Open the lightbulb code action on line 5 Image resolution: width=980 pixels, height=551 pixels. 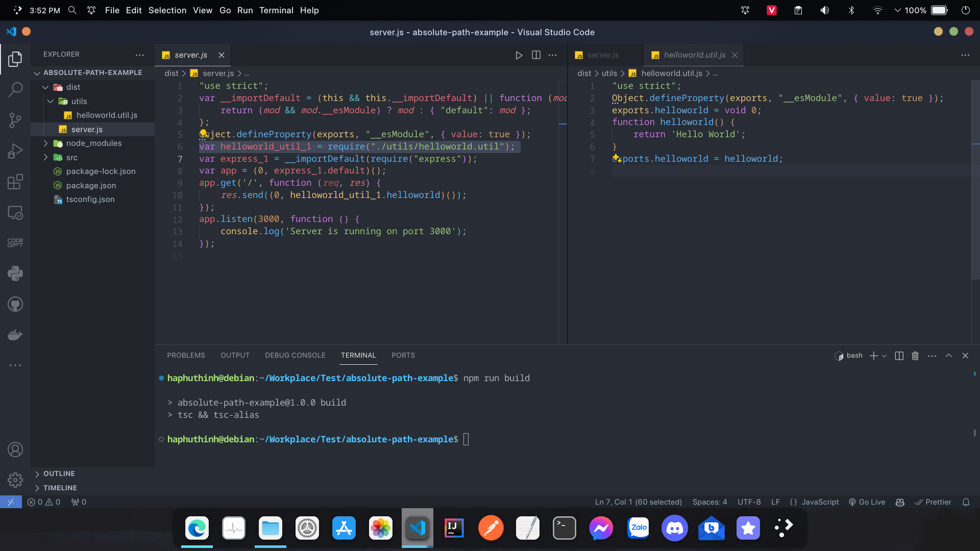click(203, 134)
